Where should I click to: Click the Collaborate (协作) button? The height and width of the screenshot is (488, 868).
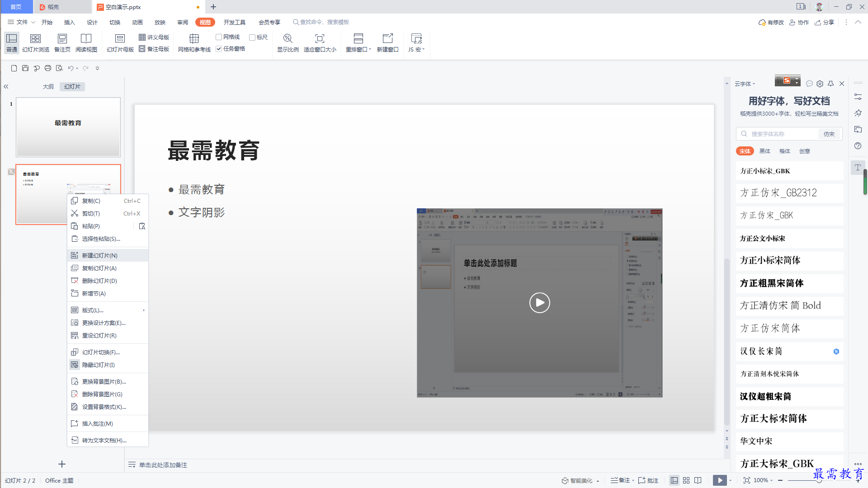(799, 22)
